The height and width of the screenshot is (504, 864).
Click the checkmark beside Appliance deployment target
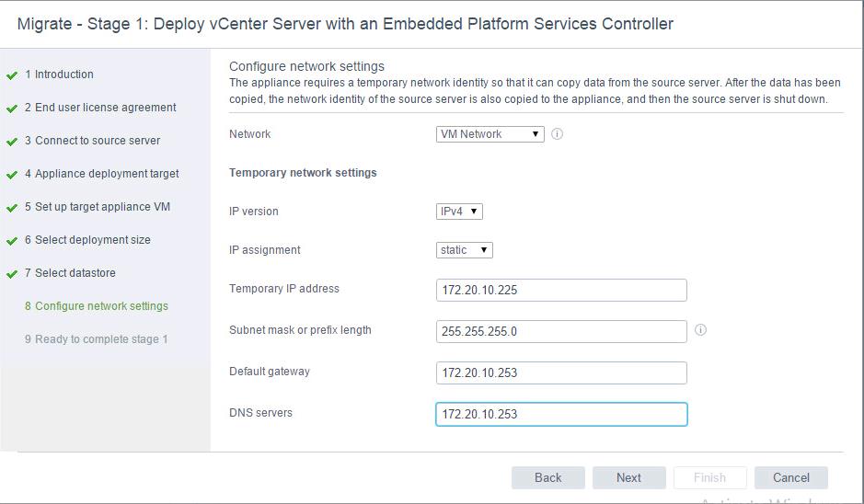tap(12, 175)
